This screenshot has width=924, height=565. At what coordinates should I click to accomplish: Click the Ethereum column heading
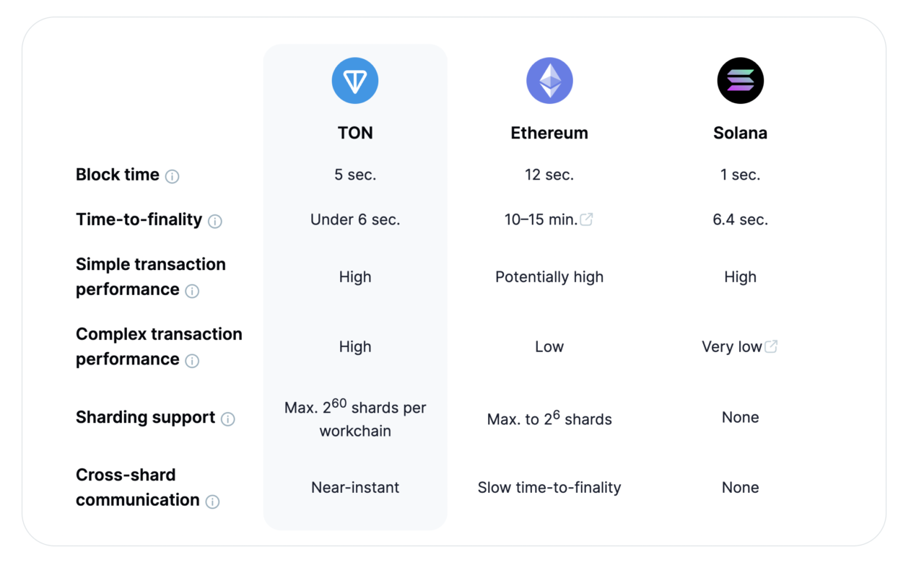549,133
